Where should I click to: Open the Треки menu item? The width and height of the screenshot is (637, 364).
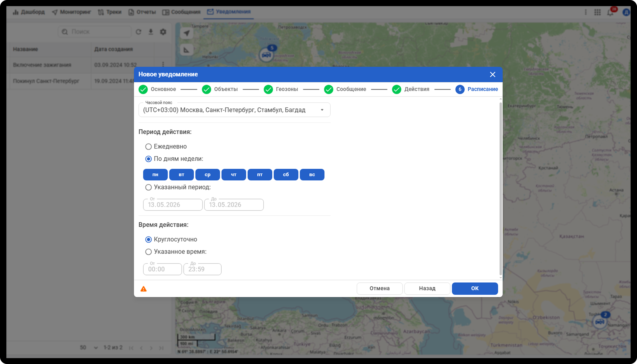tap(109, 12)
